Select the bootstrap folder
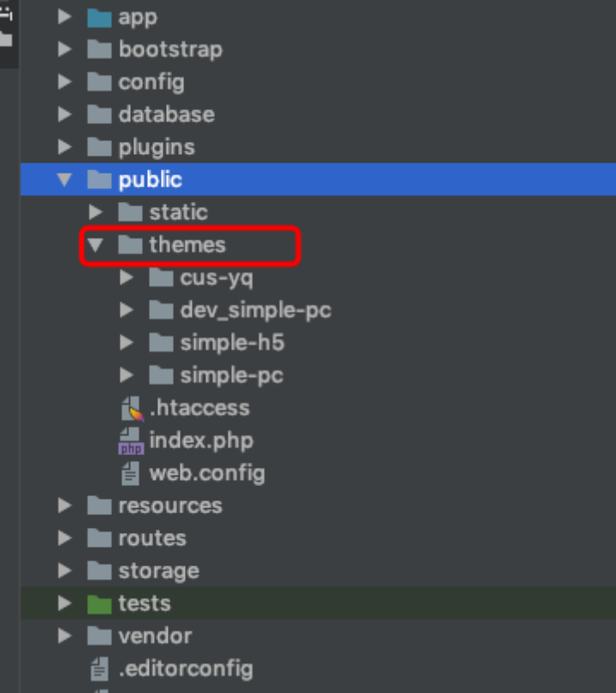 coord(170,50)
